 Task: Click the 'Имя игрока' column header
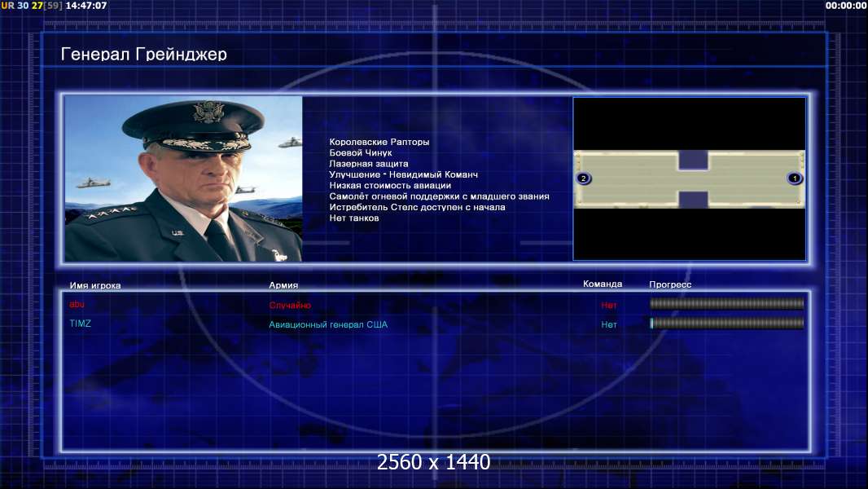(95, 286)
